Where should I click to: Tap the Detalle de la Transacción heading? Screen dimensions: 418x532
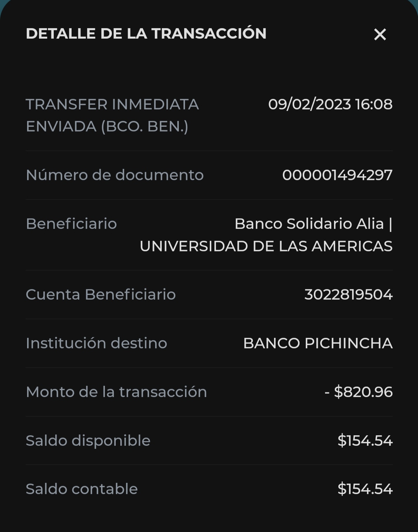point(146,34)
